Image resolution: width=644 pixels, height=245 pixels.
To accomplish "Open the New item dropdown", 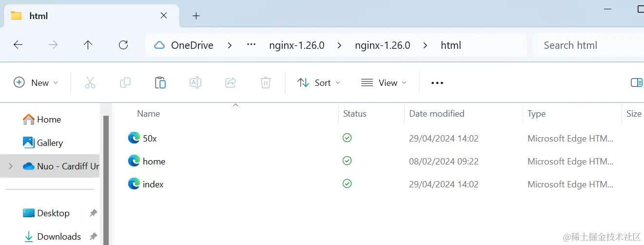I will [36, 82].
